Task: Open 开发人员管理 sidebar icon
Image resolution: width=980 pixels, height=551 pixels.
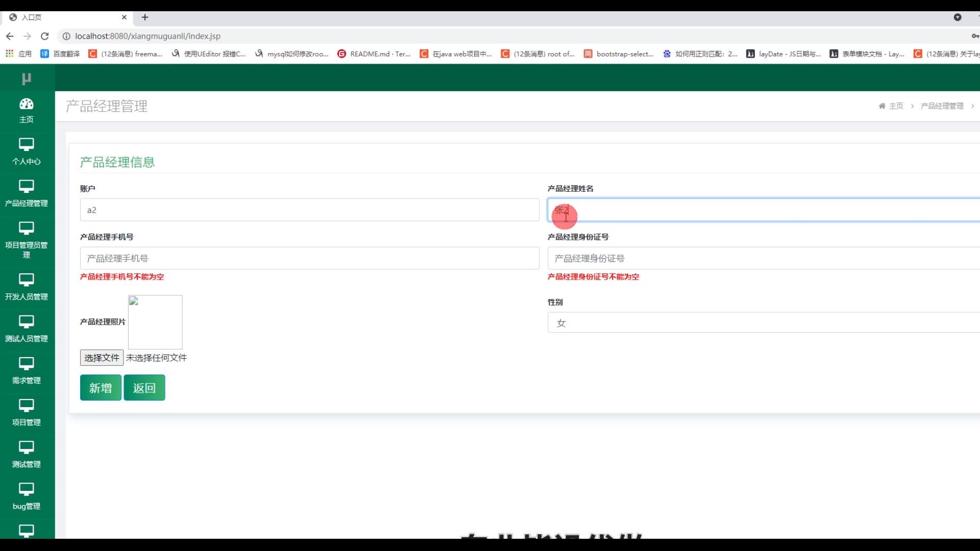Action: click(27, 280)
